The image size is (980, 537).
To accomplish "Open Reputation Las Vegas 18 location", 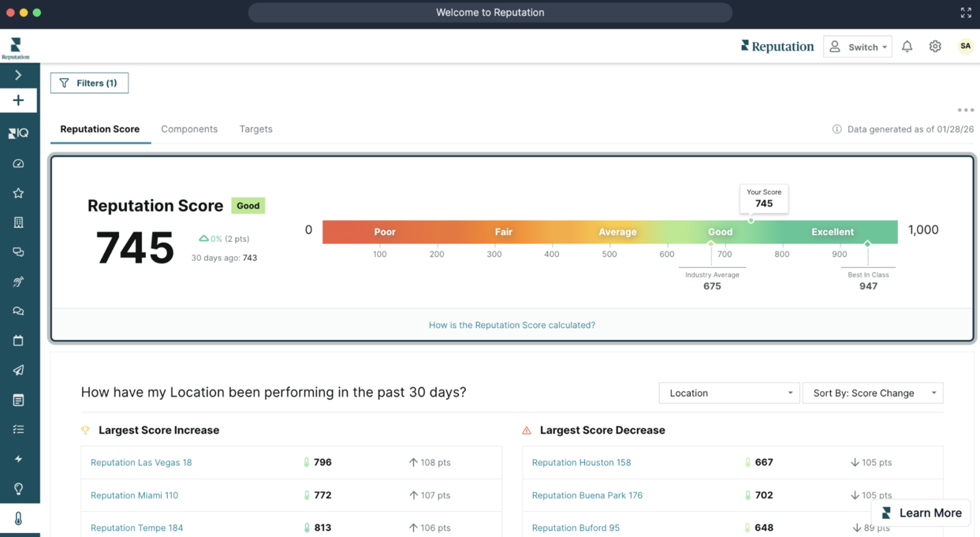I will pyautogui.click(x=141, y=463).
